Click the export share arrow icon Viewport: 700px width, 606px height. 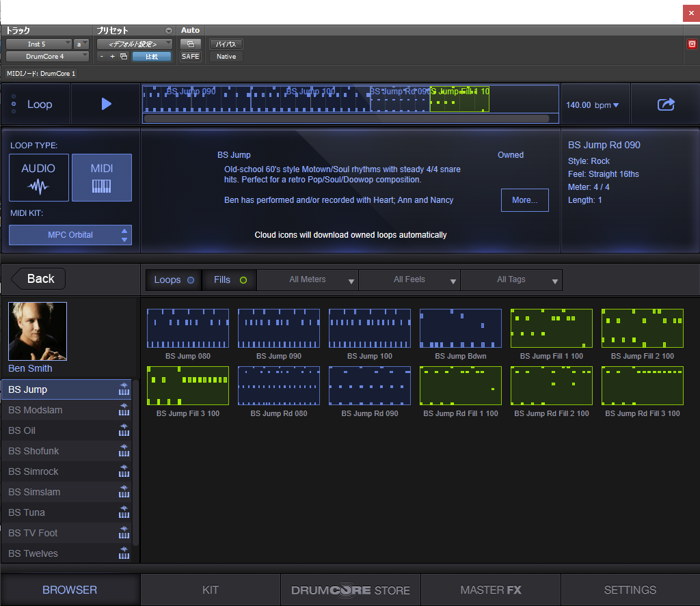(x=666, y=105)
